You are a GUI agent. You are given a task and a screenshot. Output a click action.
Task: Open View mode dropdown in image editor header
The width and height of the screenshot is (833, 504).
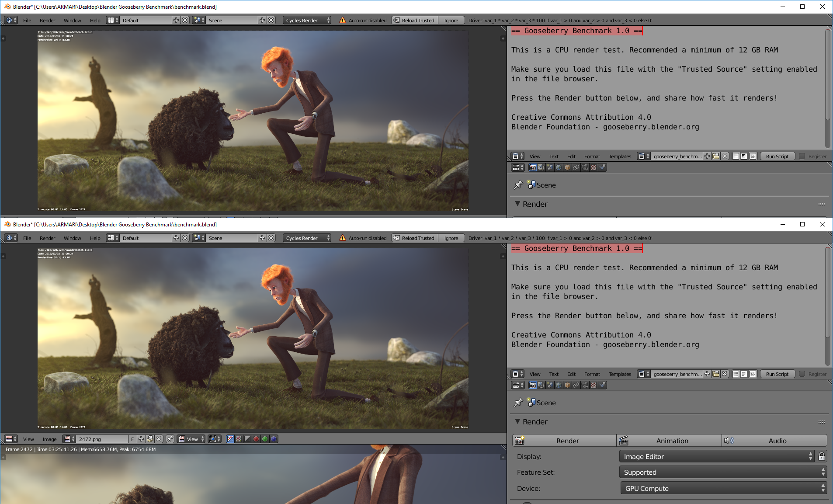[191, 439]
